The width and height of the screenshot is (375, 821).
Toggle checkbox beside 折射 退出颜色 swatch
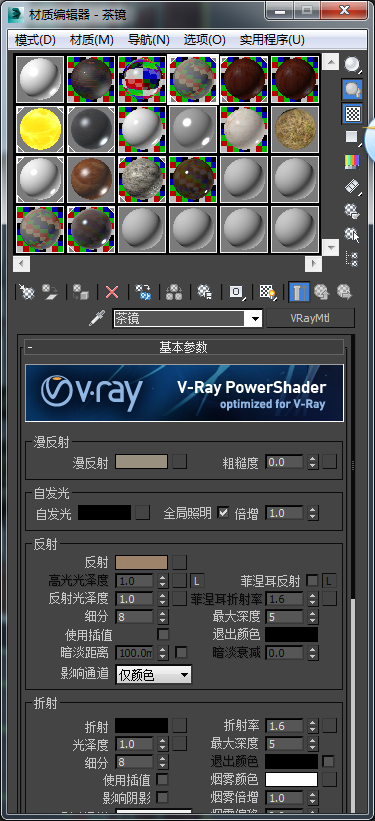click(x=328, y=761)
